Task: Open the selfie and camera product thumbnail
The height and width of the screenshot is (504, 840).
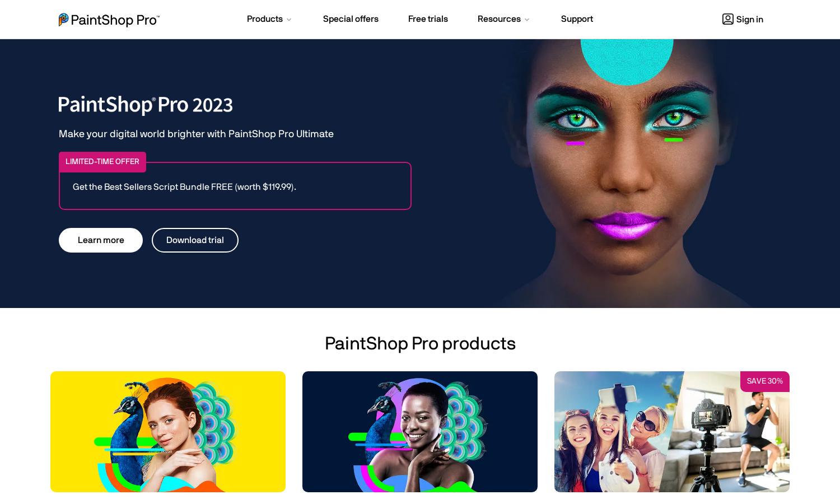Action: click(x=672, y=432)
